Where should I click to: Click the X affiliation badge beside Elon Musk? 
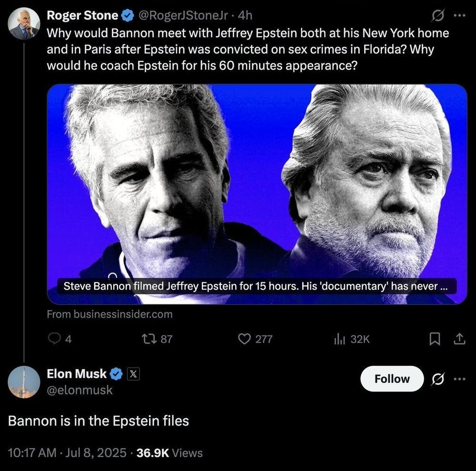133,374
